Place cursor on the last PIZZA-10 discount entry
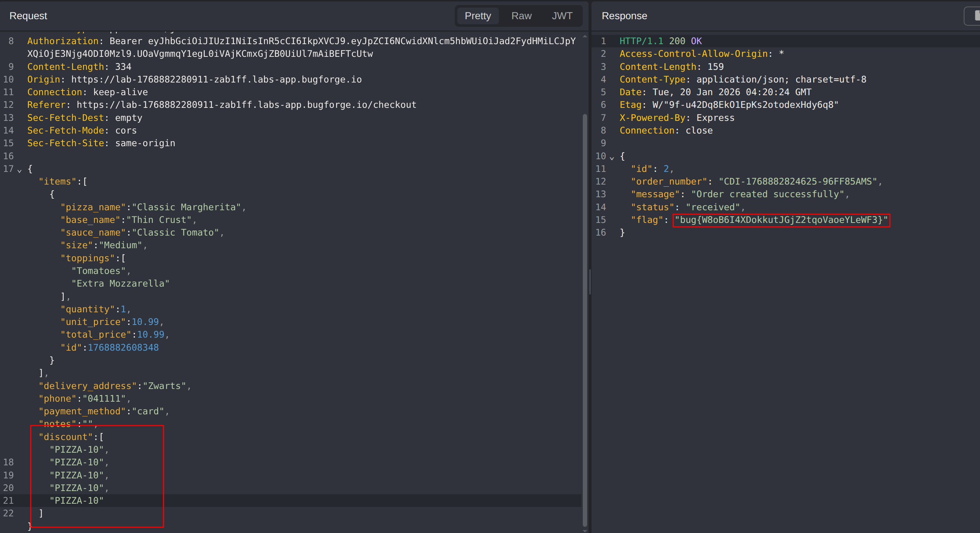The width and height of the screenshot is (980, 533). pos(76,501)
